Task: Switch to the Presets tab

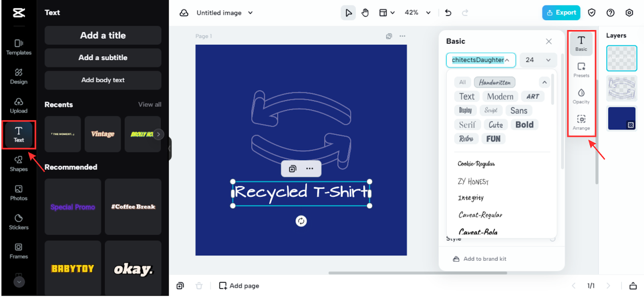Action: click(x=581, y=70)
